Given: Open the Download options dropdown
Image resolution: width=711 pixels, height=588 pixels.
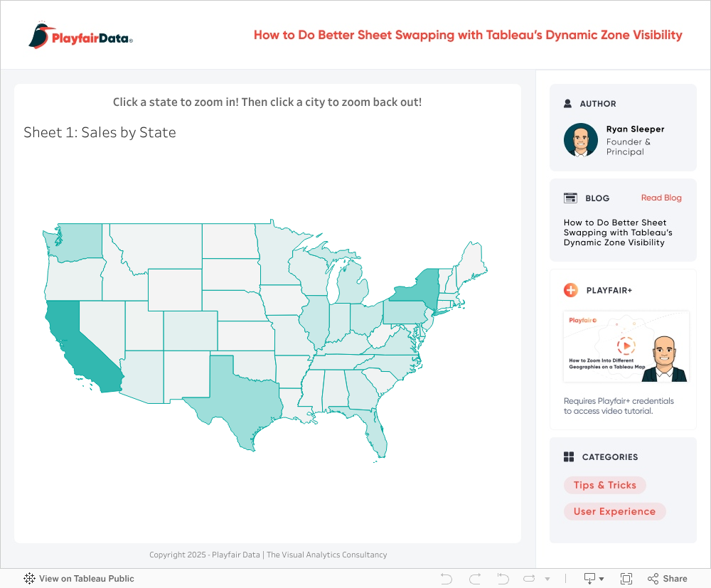Looking at the screenshot, I should click(x=594, y=579).
